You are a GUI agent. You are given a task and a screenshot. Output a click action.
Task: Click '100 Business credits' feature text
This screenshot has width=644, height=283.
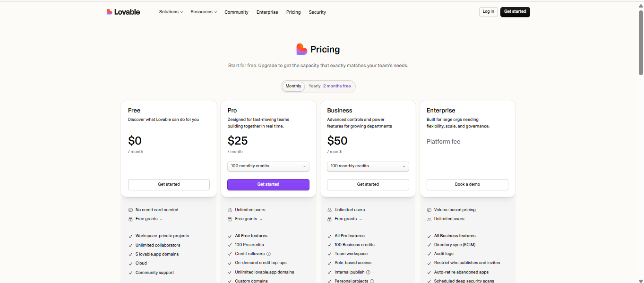pyautogui.click(x=354, y=245)
